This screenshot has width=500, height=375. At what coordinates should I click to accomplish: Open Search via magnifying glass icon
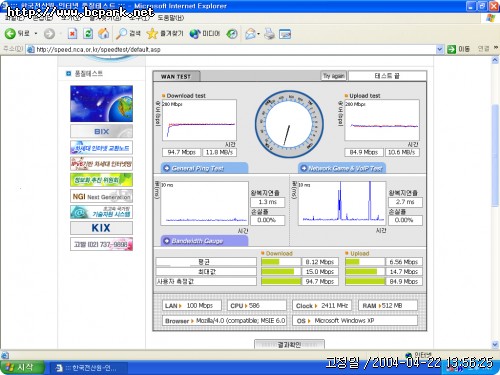pos(121,33)
